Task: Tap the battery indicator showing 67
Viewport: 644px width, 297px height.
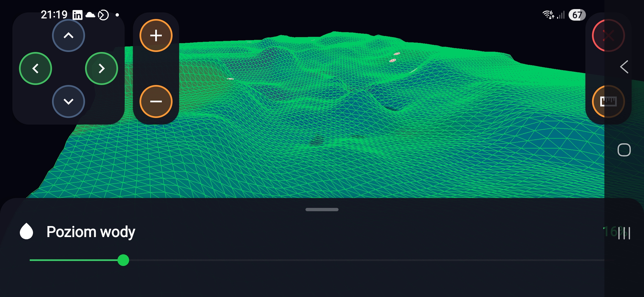Action: (x=577, y=15)
